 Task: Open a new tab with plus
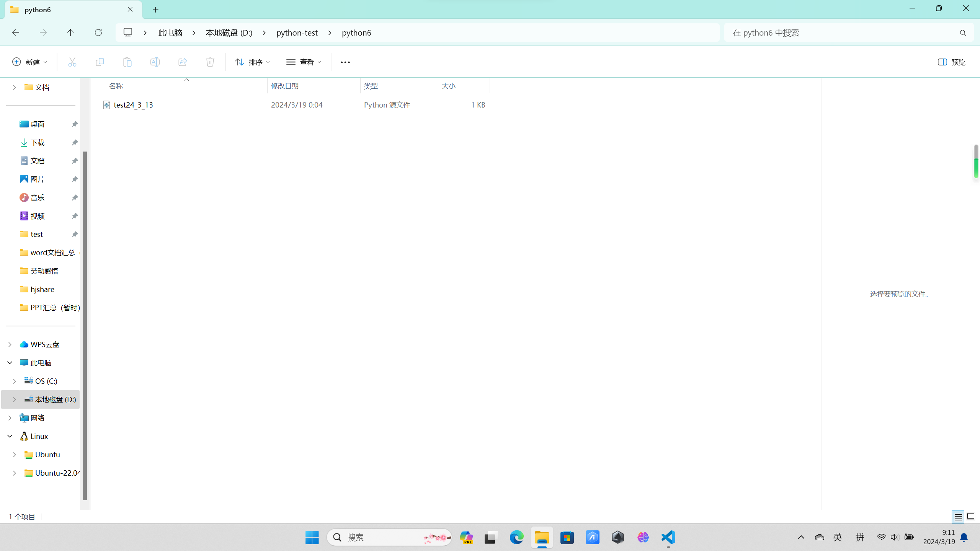click(x=155, y=10)
